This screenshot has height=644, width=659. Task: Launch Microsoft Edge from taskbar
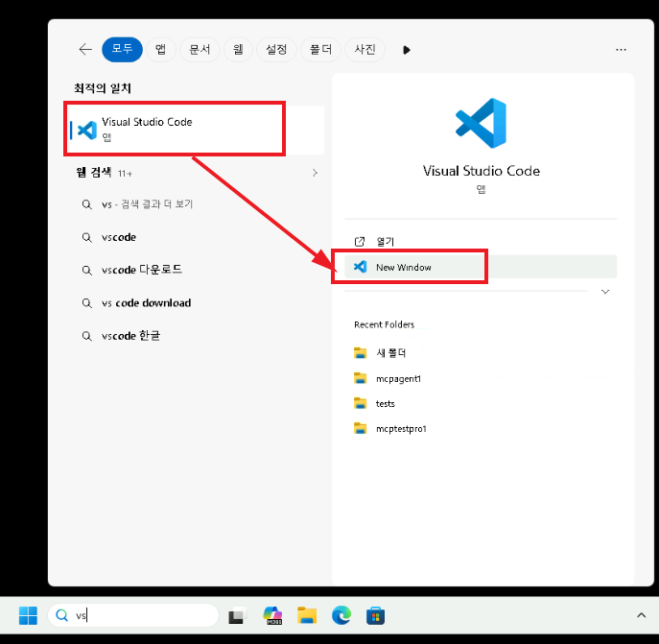coord(341,616)
